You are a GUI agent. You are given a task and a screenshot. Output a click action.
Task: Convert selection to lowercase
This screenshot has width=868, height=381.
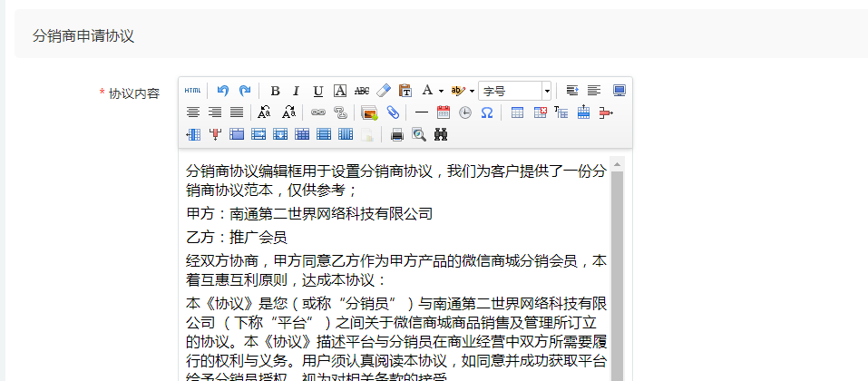pos(288,113)
